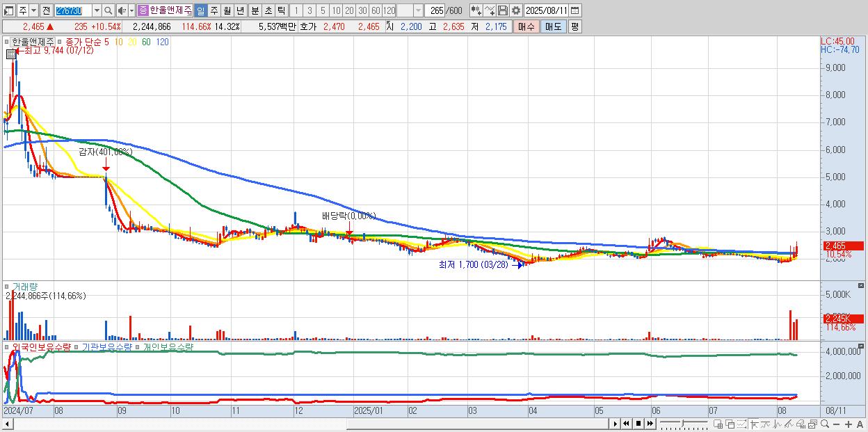
Task: Click the overlapping windows icon
Action: (730, 424)
